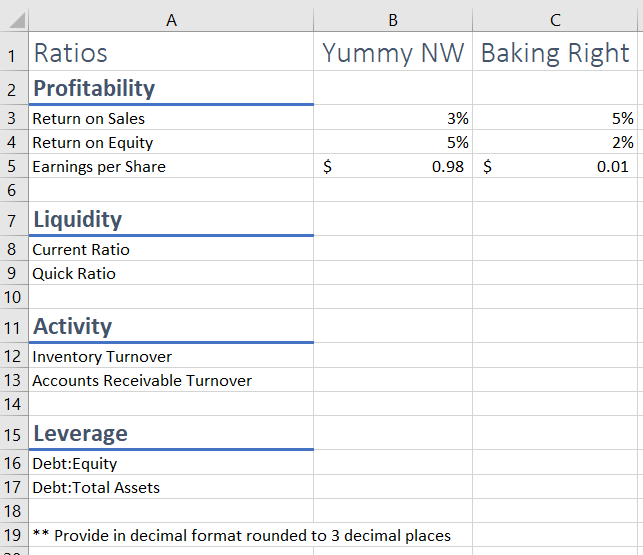Click Yummy NW Return on Equity 5% cell
This screenshot has height=555, width=643.
point(393,142)
